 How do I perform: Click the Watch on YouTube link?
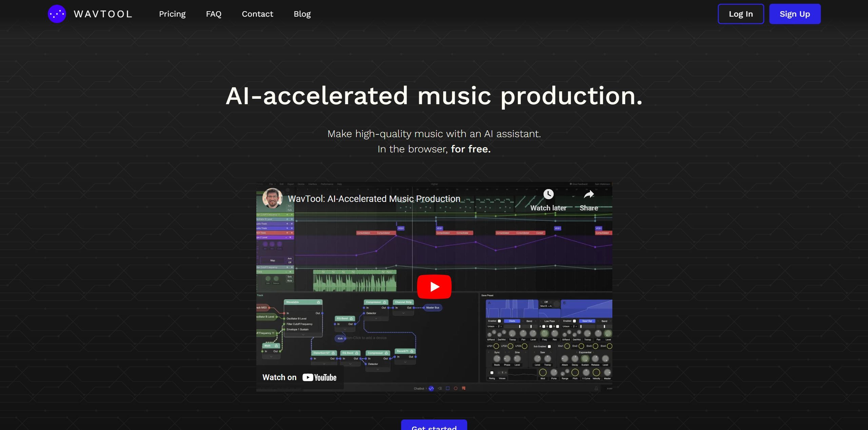coord(300,377)
